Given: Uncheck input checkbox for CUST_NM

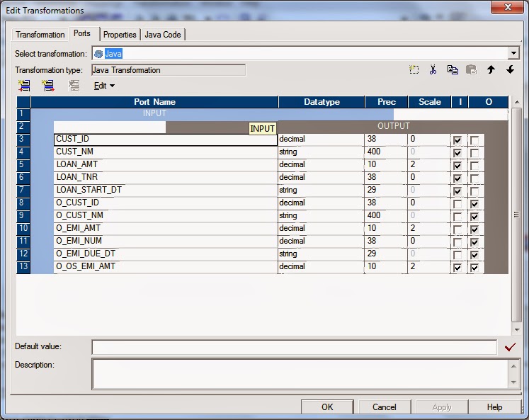Looking at the screenshot, I should pos(457,153).
